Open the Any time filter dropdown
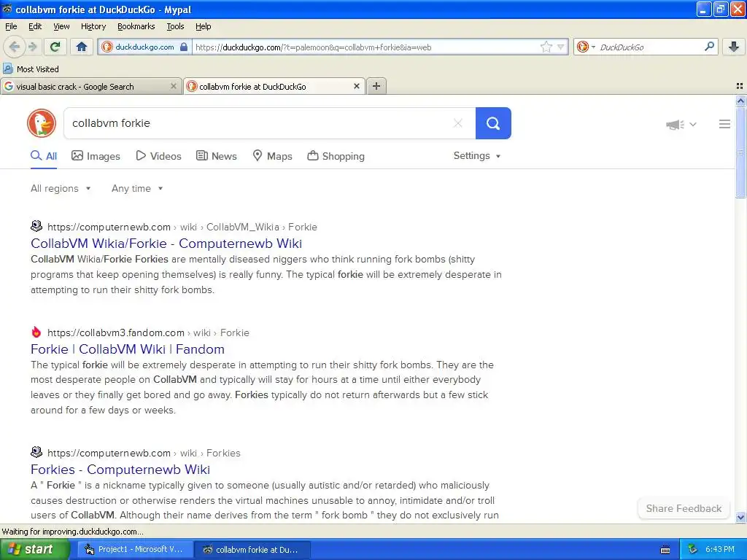This screenshot has height=560, width=747. pos(137,189)
